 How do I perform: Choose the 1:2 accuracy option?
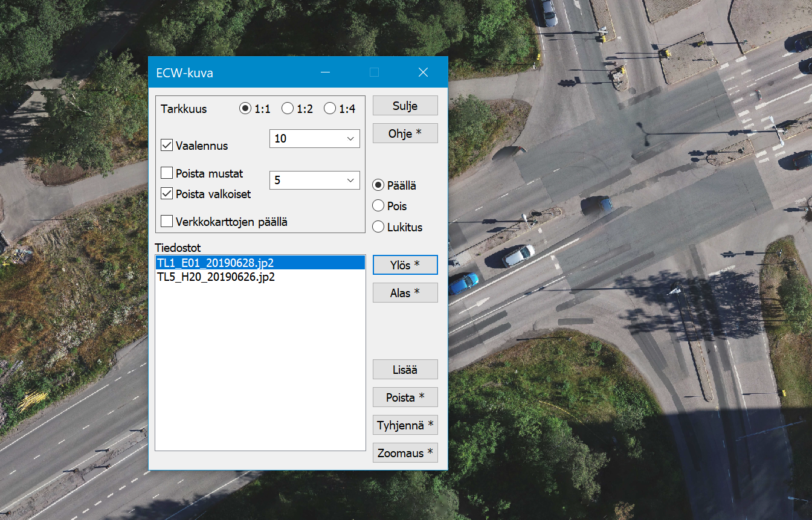click(x=288, y=109)
